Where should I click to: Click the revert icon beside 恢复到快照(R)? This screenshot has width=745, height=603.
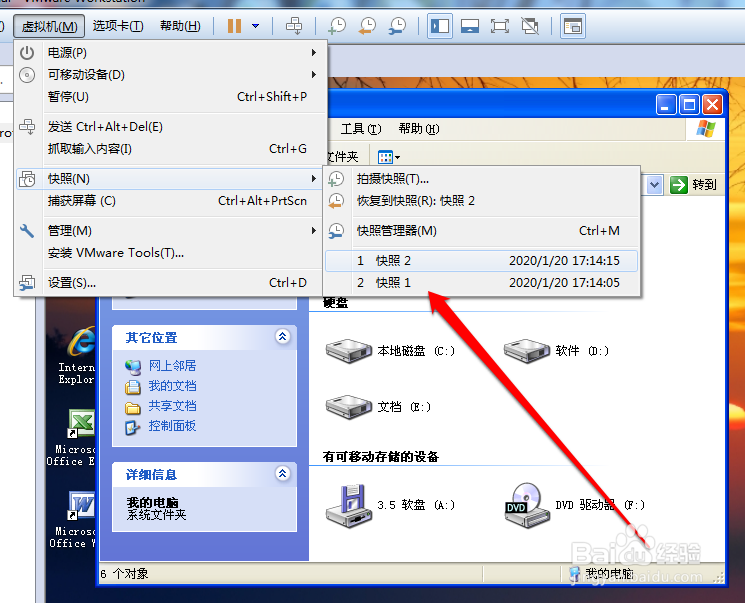tap(336, 201)
